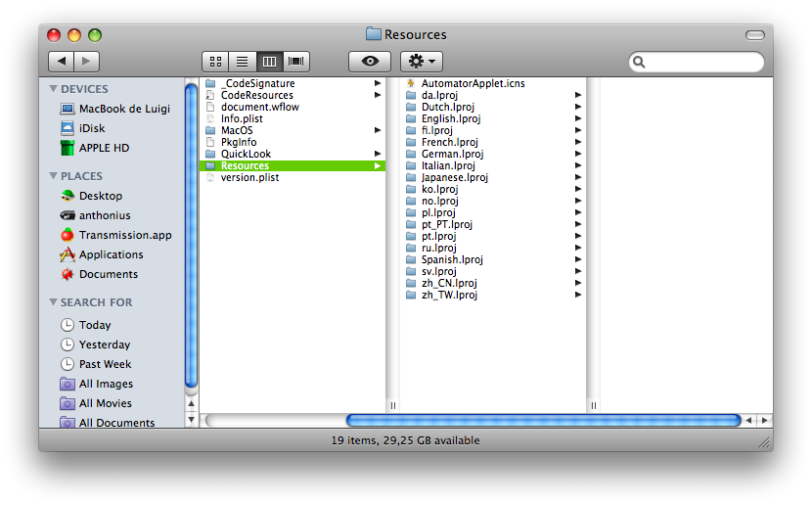Open the All Movies smart folder

96,403
